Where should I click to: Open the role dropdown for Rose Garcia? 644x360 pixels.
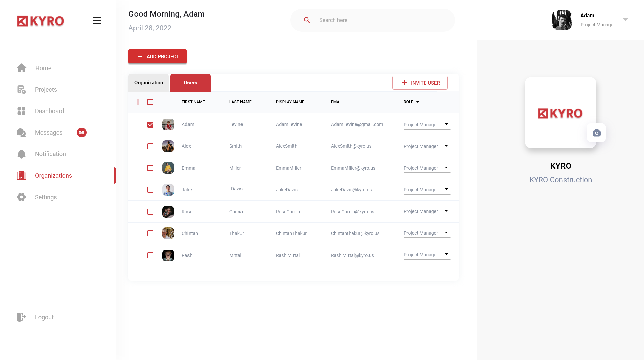[x=427, y=211]
